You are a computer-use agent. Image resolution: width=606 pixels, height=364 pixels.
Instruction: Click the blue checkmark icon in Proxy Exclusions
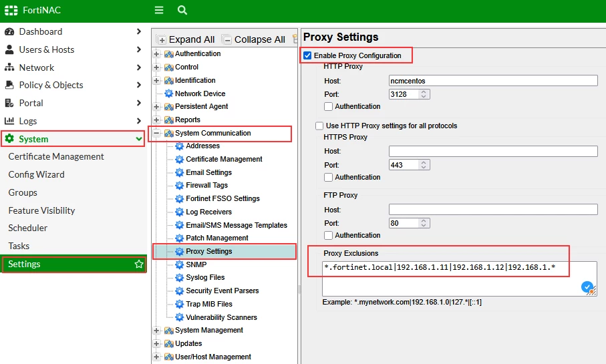(587, 287)
